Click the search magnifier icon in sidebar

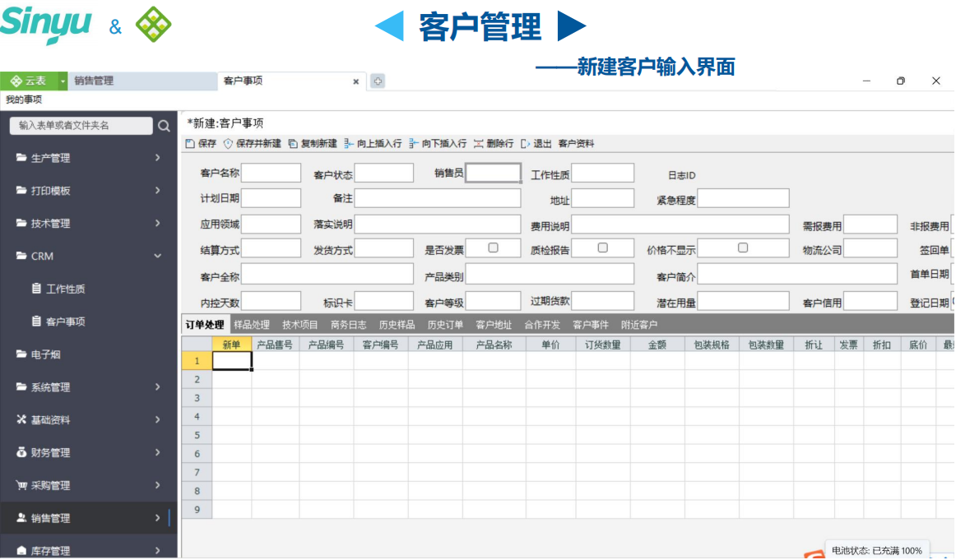point(164,126)
